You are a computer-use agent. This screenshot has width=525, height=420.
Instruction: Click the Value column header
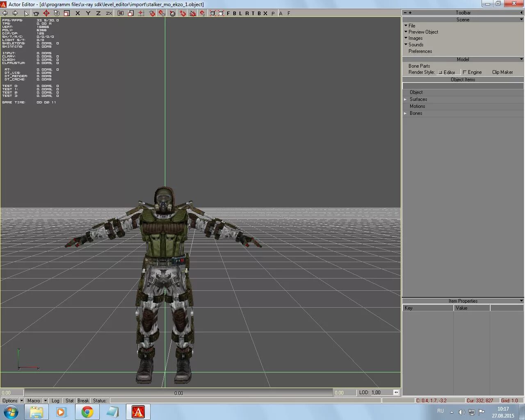point(472,308)
